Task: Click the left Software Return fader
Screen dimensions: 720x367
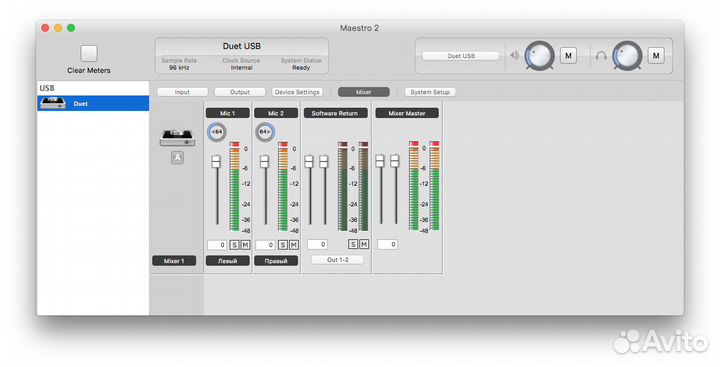Action: click(x=309, y=162)
